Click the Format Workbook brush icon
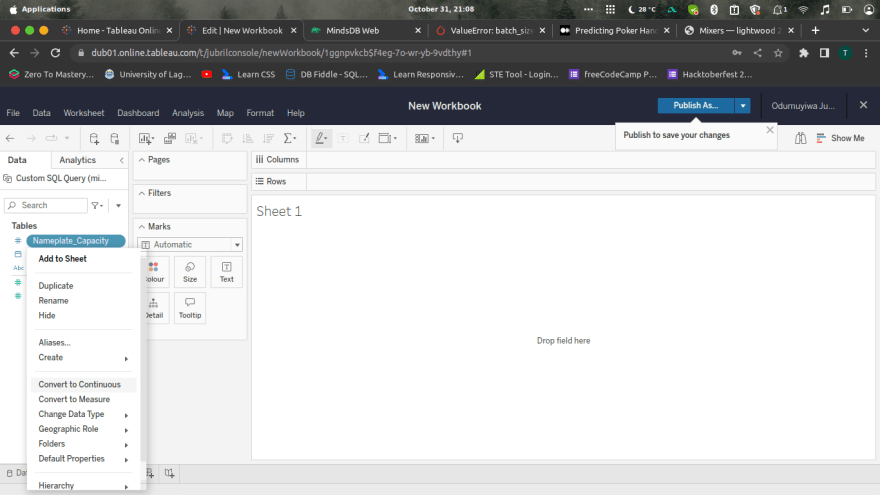880x495 pixels. click(364, 138)
